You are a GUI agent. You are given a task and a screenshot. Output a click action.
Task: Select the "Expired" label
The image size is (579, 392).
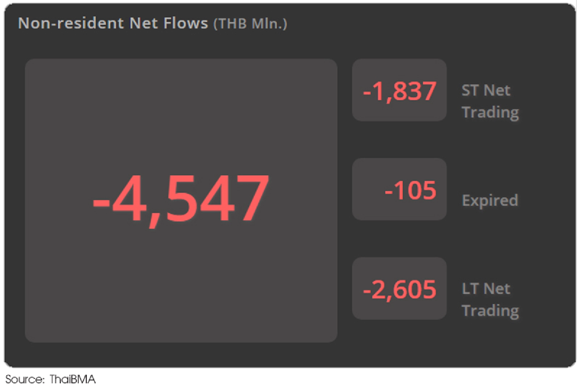490,200
